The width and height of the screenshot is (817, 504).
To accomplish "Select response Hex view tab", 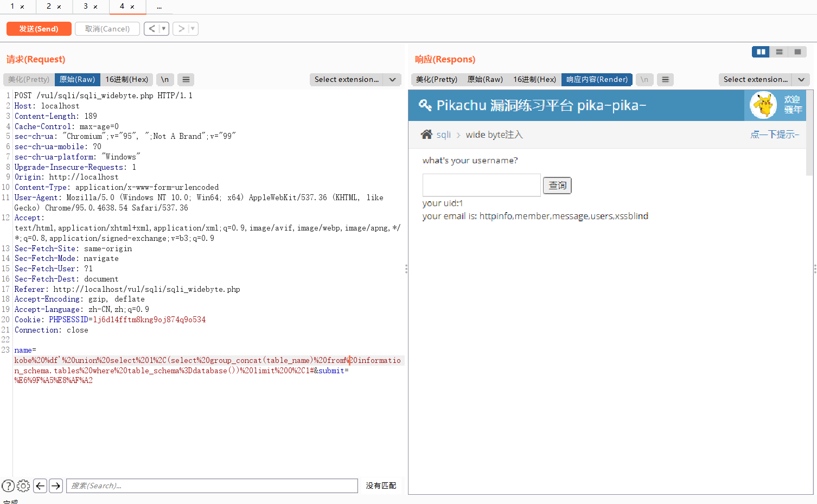I will 534,79.
